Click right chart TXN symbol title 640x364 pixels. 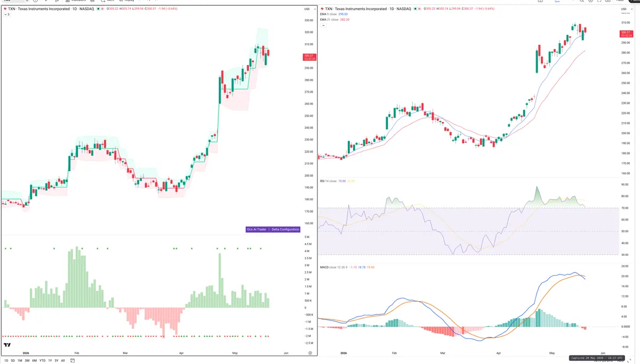[369, 9]
